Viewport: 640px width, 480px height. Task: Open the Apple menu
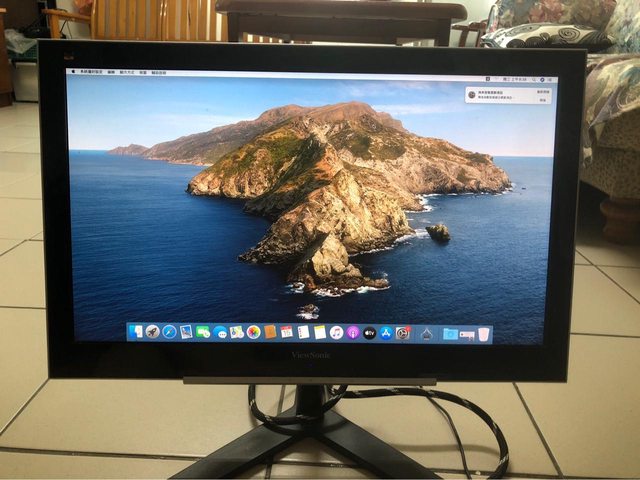[x=72, y=73]
